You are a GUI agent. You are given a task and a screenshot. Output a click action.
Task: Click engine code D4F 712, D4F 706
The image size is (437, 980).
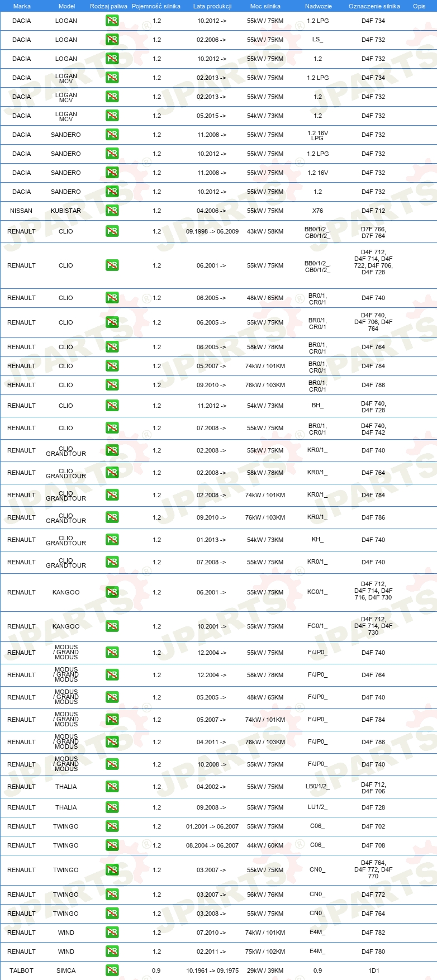pyautogui.click(x=373, y=788)
